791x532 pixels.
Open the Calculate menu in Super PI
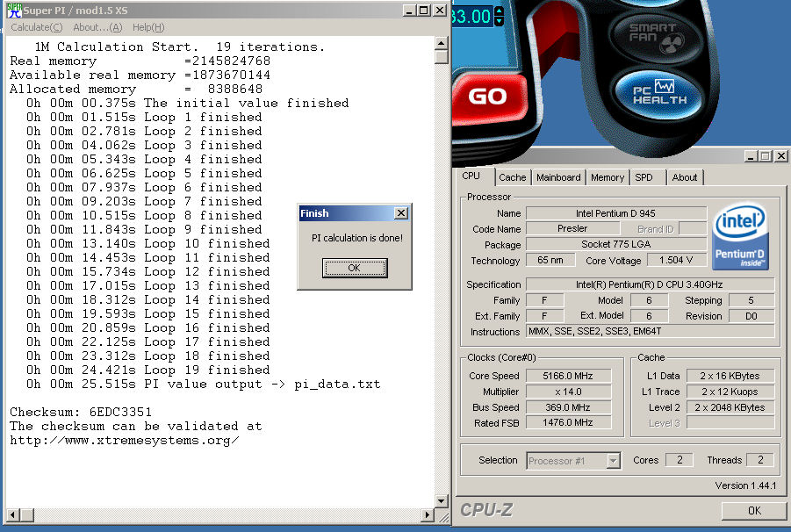click(36, 28)
